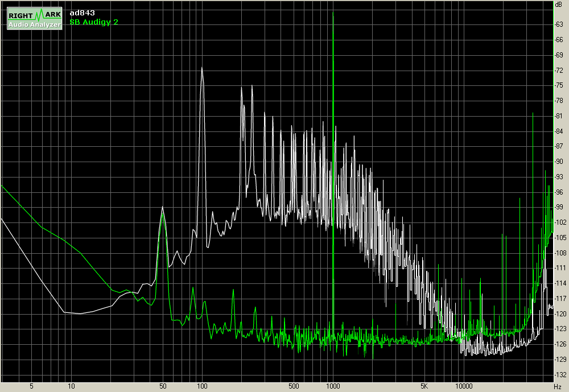Click the 500 Hz frequency tick label
The height and width of the screenshot is (392, 569).
point(294,386)
